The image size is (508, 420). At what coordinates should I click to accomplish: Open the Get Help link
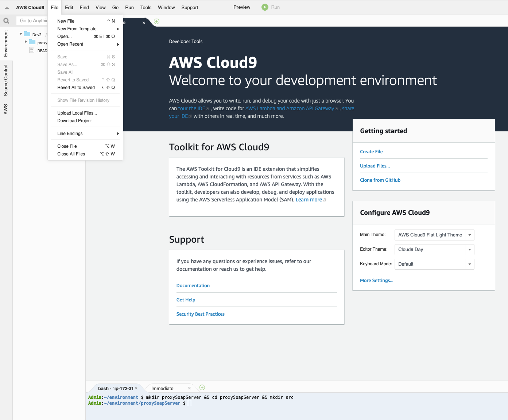[186, 300]
